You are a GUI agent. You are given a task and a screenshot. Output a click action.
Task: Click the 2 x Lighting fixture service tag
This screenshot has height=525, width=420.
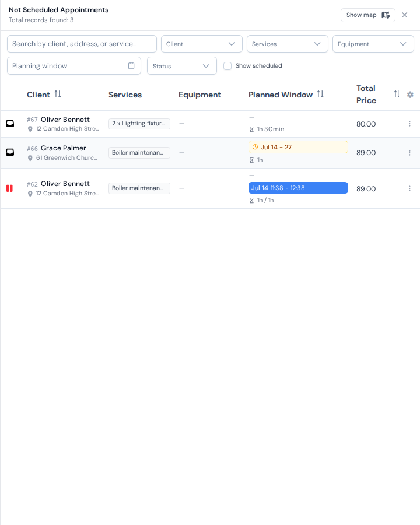pos(139,124)
